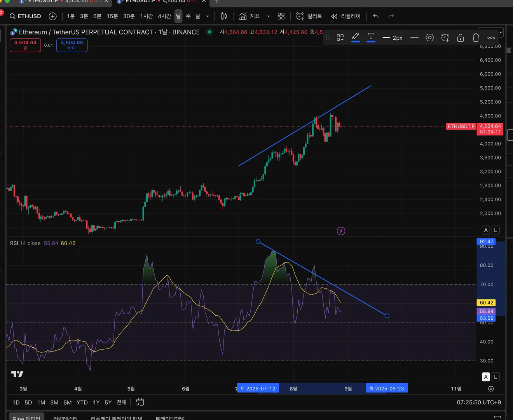Open the four-squares icon in the top toolbar
The height and width of the screenshot is (420, 513).
pos(281,16)
